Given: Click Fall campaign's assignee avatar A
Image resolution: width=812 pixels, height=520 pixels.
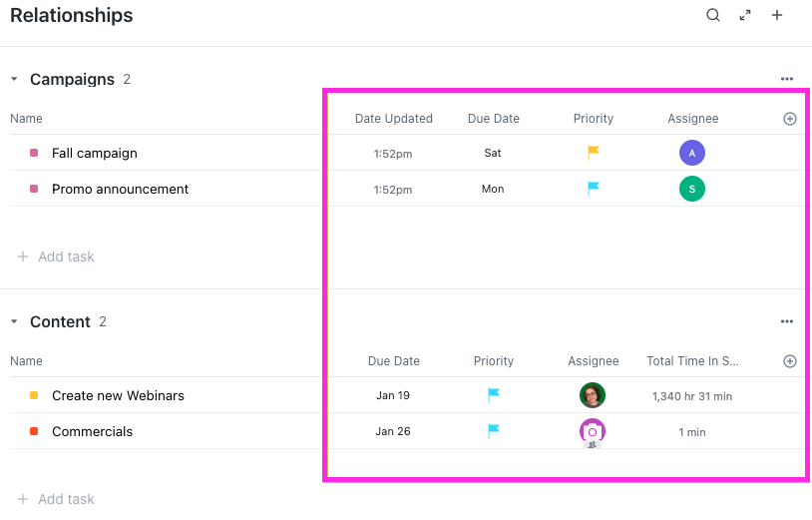Looking at the screenshot, I should pyautogui.click(x=692, y=153).
